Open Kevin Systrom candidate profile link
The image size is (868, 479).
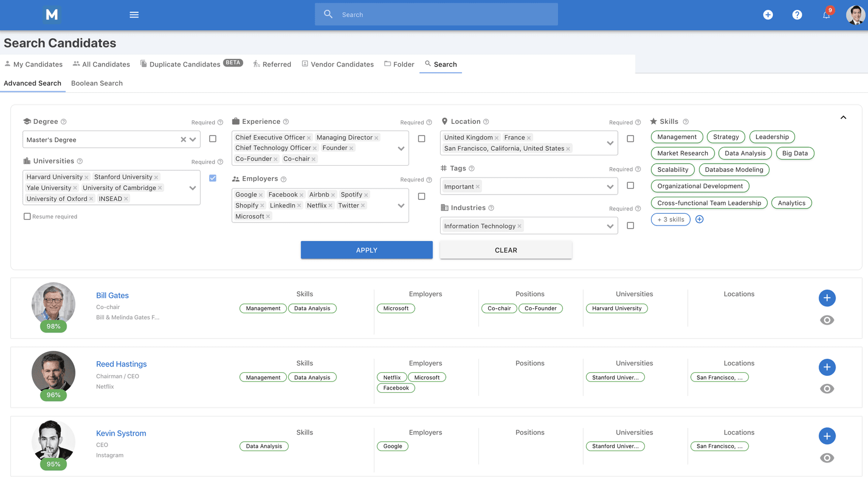[x=121, y=434]
